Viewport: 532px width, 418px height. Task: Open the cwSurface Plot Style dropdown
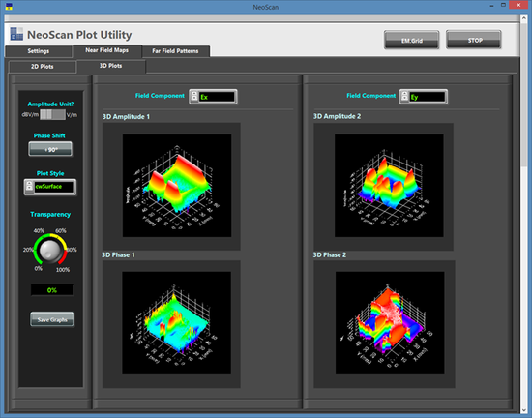(x=50, y=187)
